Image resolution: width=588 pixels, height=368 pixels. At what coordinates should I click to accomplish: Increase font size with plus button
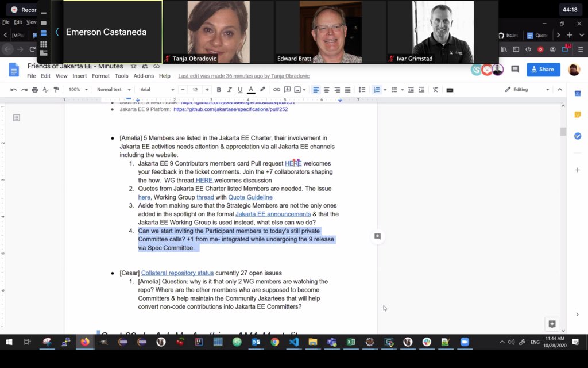[207, 90]
